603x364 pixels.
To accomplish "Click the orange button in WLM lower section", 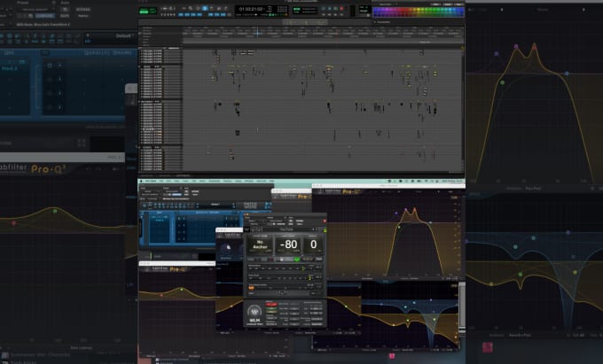I will tap(251, 288).
